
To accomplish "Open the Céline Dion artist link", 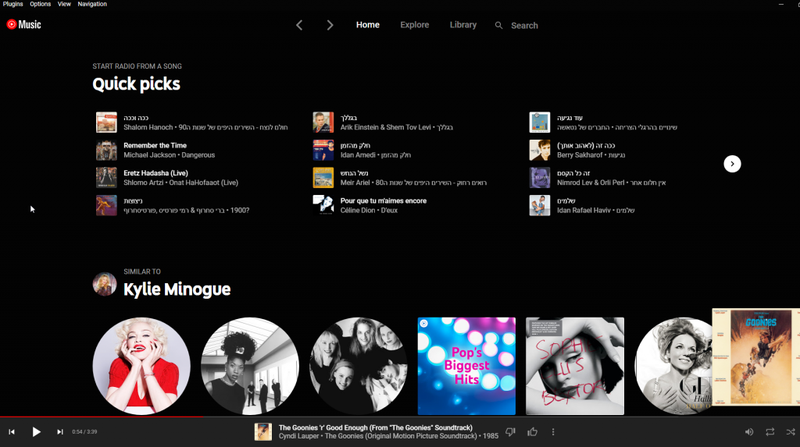I will pyautogui.click(x=358, y=210).
